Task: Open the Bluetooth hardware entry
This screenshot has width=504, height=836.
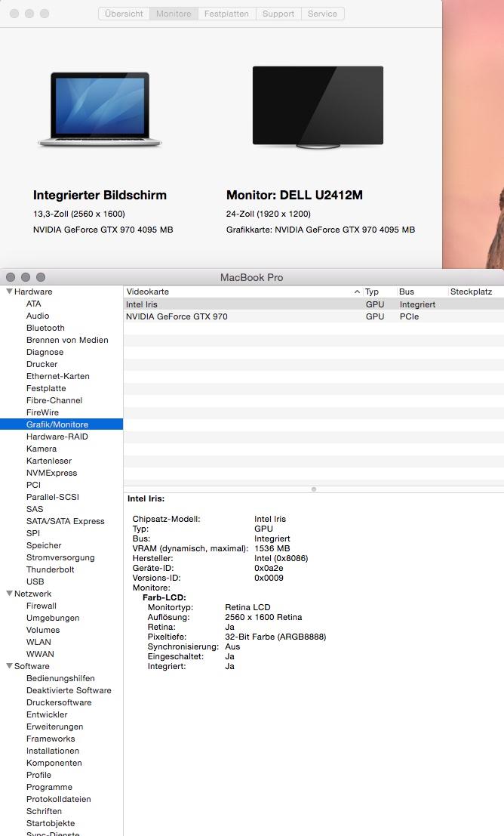Action: pyautogui.click(x=45, y=328)
